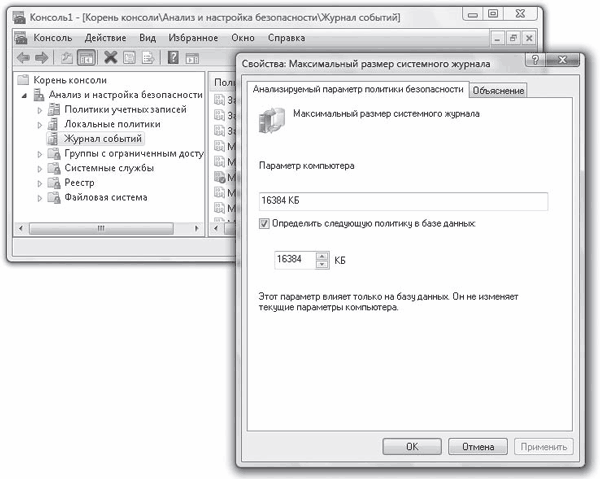Toggle the Show/Hide Action Pane toolbar icon
Image resolution: width=600 pixels, height=479 pixels.
tap(192, 58)
